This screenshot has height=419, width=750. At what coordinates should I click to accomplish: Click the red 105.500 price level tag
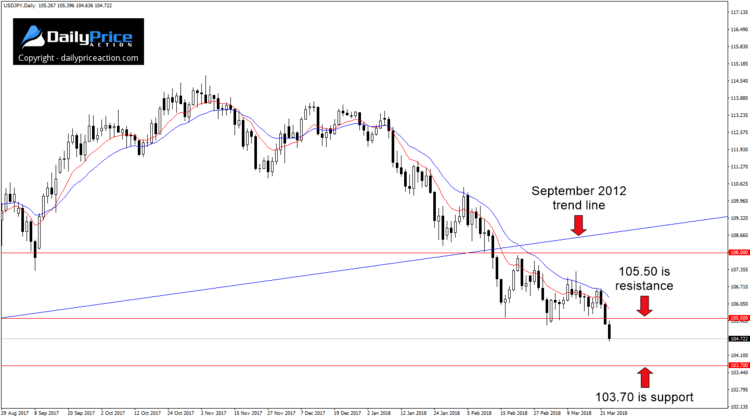click(x=739, y=318)
